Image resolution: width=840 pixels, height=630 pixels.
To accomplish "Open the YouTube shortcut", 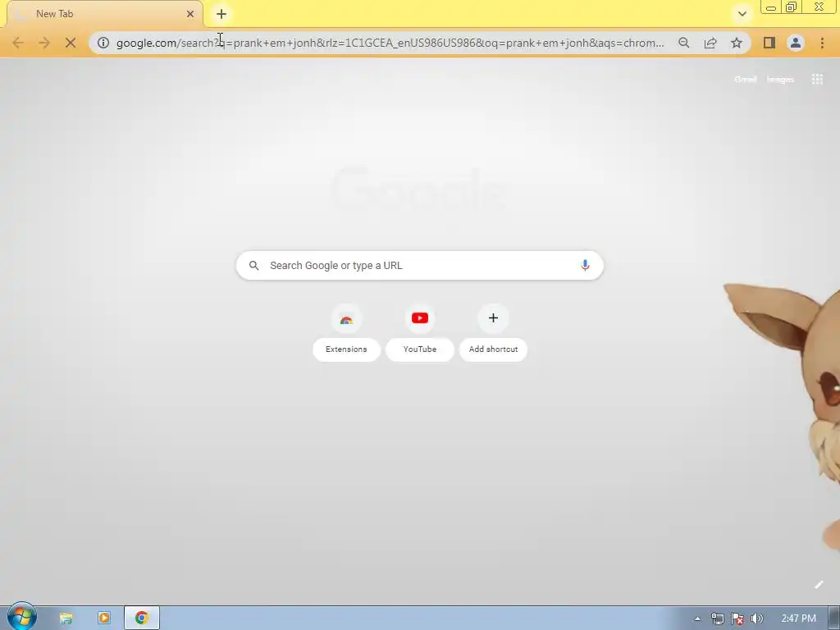I will (x=420, y=332).
